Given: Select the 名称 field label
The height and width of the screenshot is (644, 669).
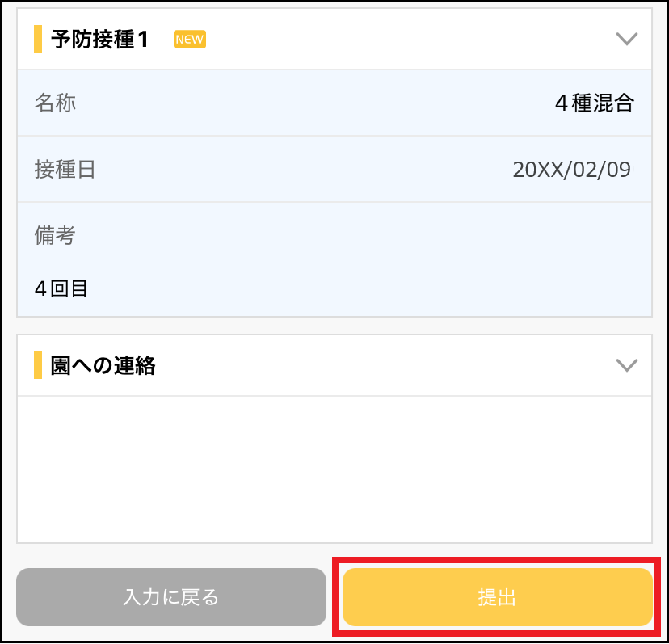Looking at the screenshot, I should pyautogui.click(x=55, y=103).
